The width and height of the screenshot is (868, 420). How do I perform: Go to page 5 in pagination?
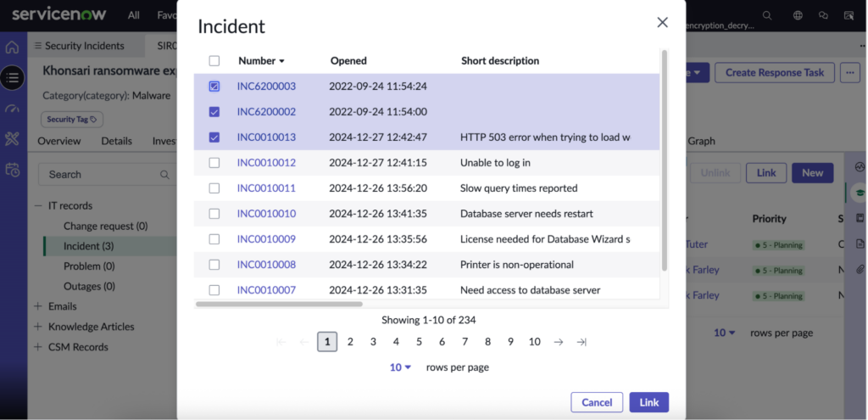[x=419, y=342]
